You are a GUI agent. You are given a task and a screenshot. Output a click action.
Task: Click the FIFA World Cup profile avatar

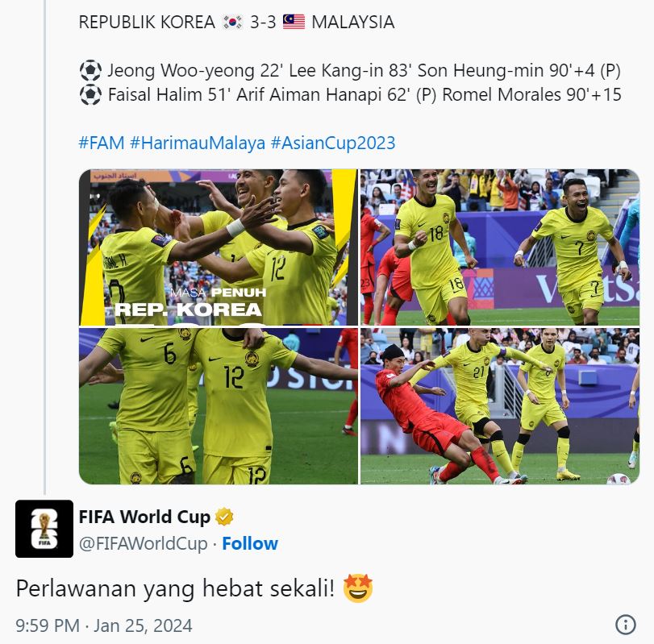coord(44,529)
